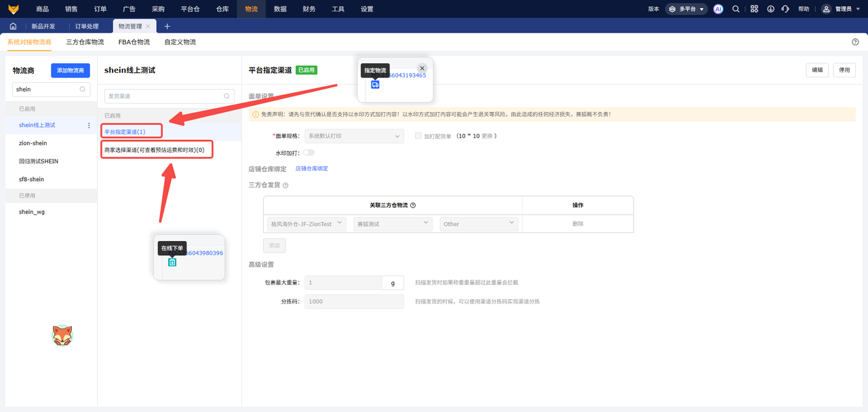Open the 店铺仓库绑定 link
Viewport: 868px width, 412px height.
click(311, 168)
